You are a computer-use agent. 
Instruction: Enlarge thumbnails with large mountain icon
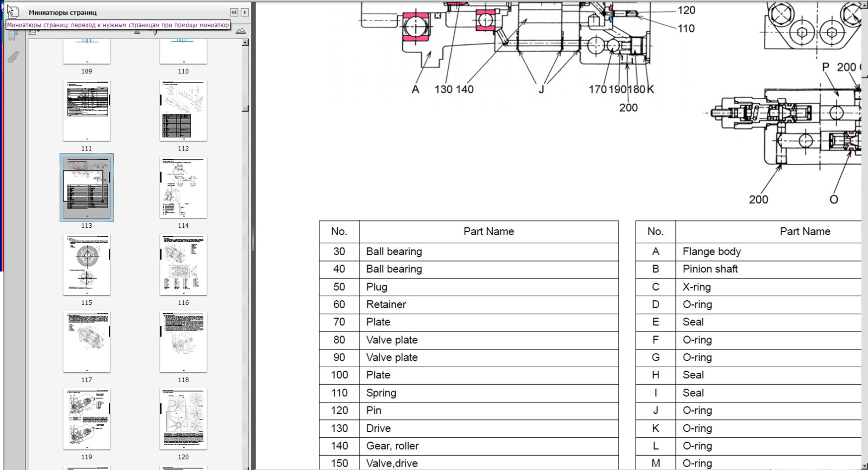click(241, 32)
